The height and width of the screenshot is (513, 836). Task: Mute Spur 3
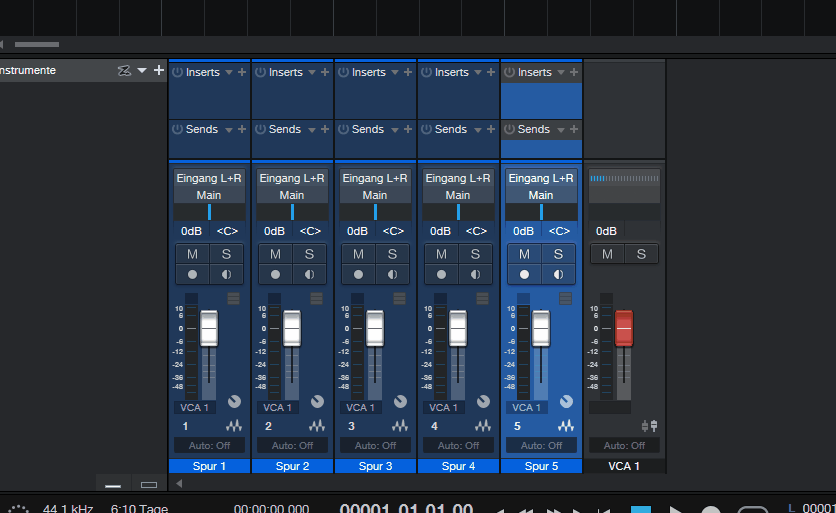click(x=358, y=254)
